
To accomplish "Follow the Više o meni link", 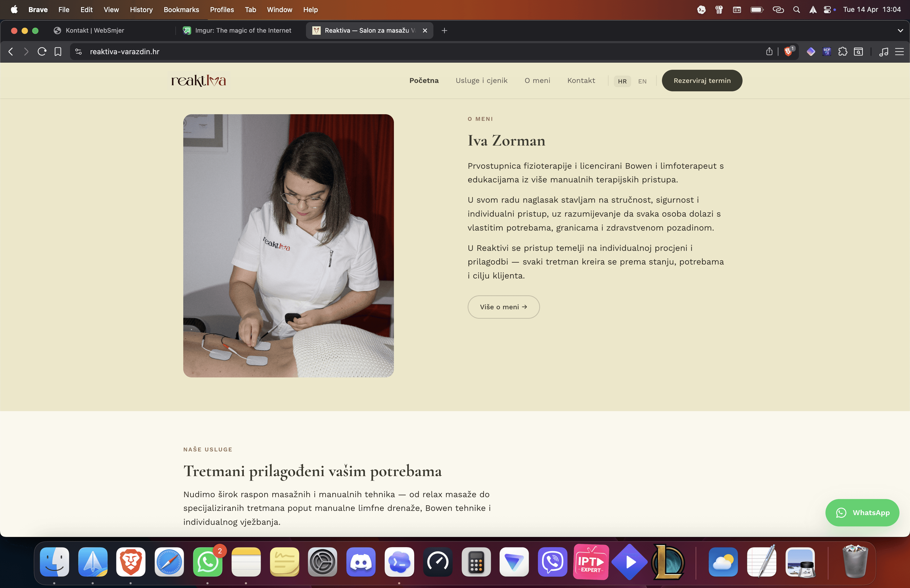I will (503, 307).
